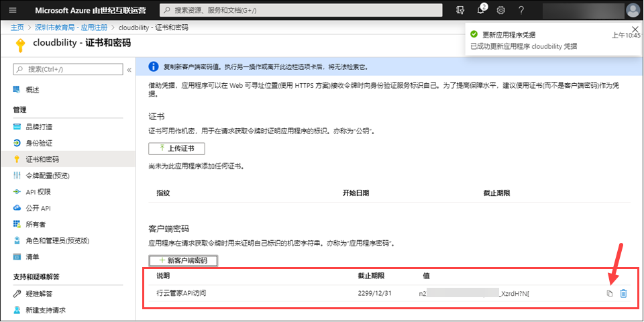
Task: Copy the client secret value
Action: [x=610, y=294]
